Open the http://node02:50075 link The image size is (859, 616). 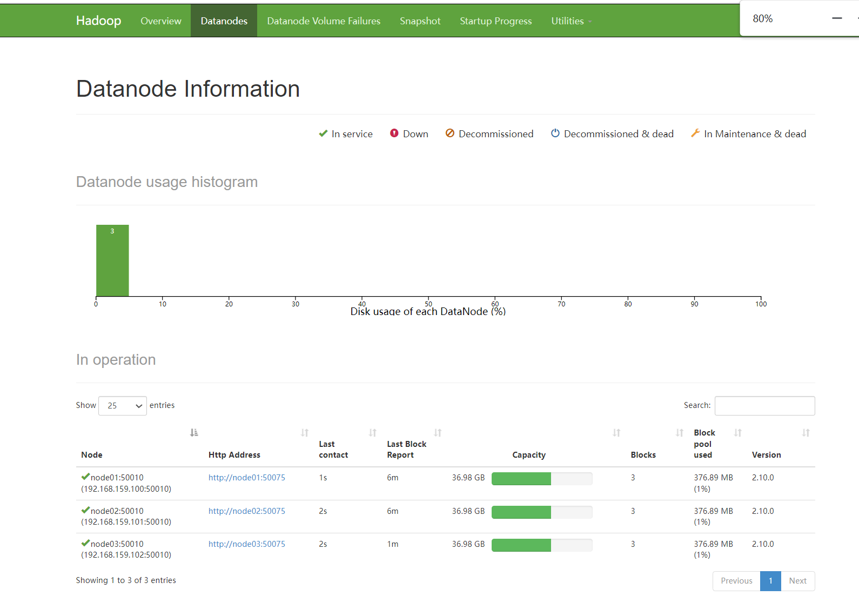click(x=247, y=511)
